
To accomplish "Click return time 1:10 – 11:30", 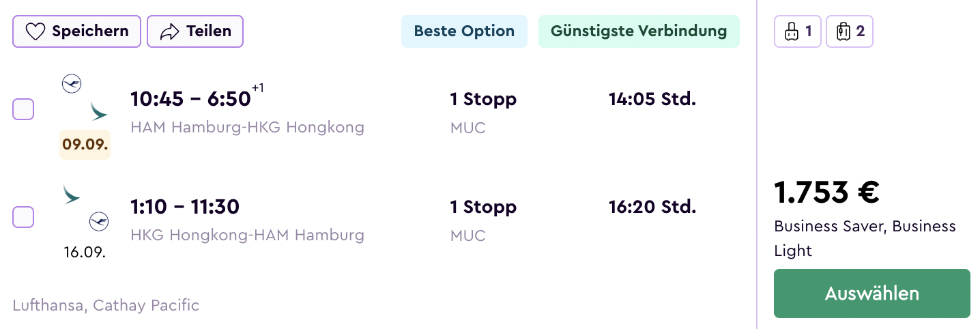I will coord(185,207).
